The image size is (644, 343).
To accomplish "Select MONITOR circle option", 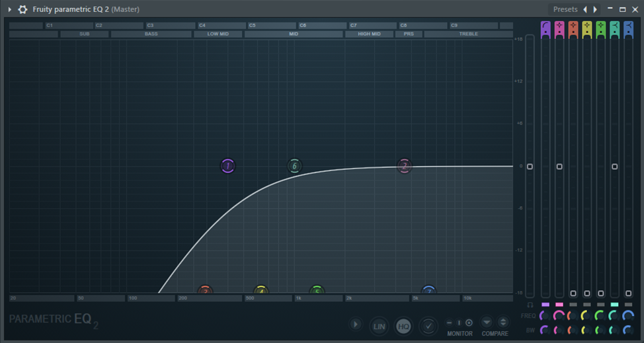I will pos(469,323).
